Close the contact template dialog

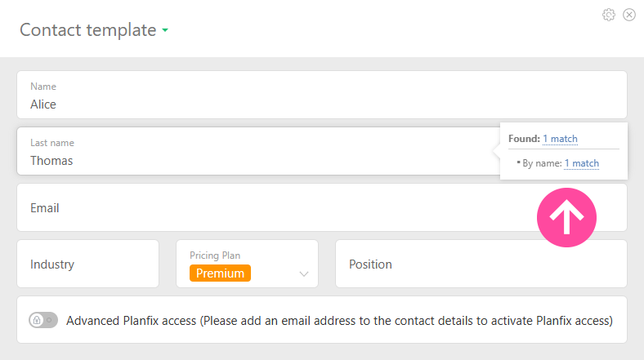pos(629,15)
